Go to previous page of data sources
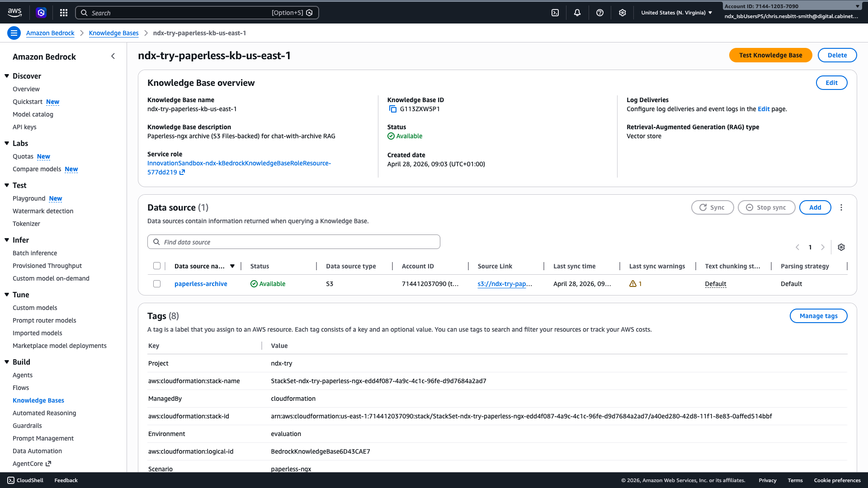The image size is (868, 488). pos(797,247)
